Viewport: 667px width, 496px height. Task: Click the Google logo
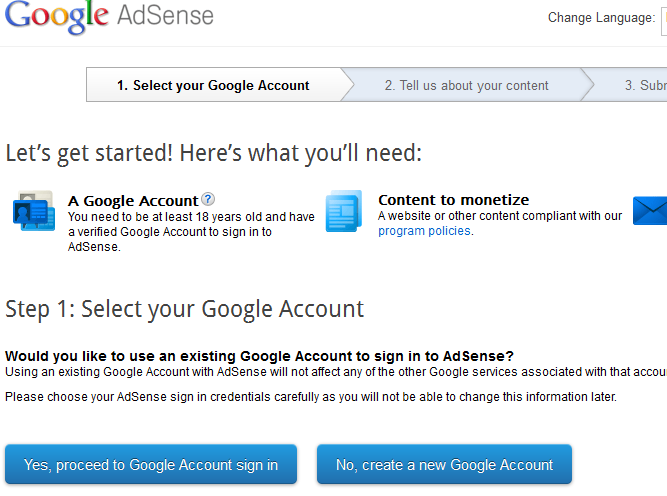tap(56, 18)
